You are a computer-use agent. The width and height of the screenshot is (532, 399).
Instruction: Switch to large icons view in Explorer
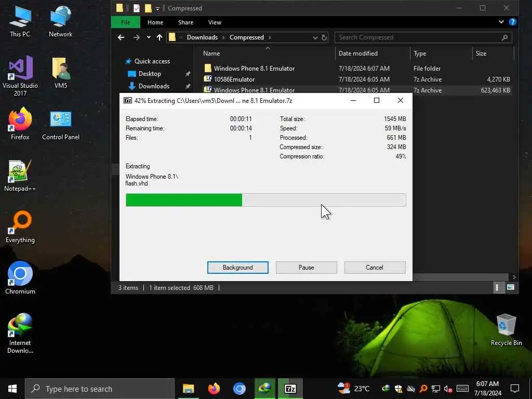click(511, 287)
